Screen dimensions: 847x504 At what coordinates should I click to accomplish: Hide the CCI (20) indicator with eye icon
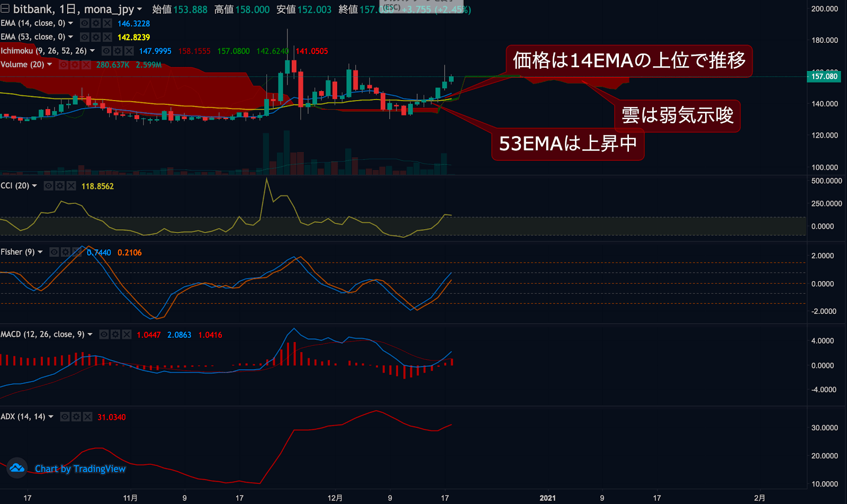49,186
